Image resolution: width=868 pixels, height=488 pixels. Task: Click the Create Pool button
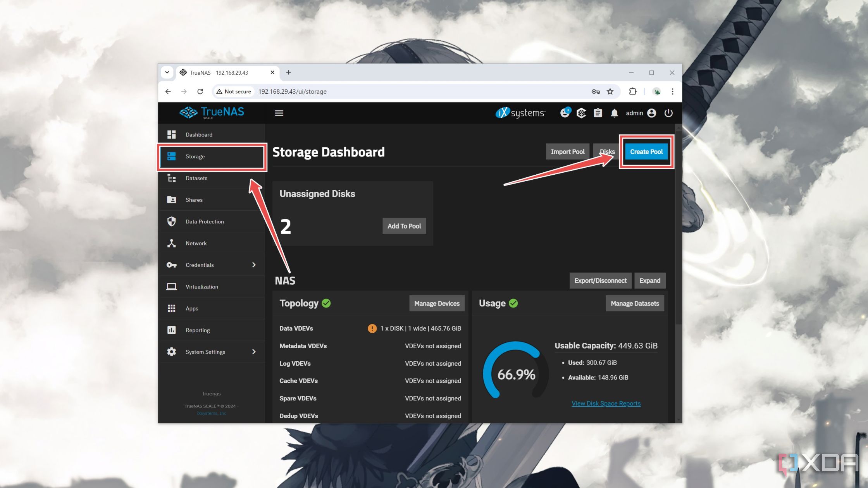click(x=646, y=151)
